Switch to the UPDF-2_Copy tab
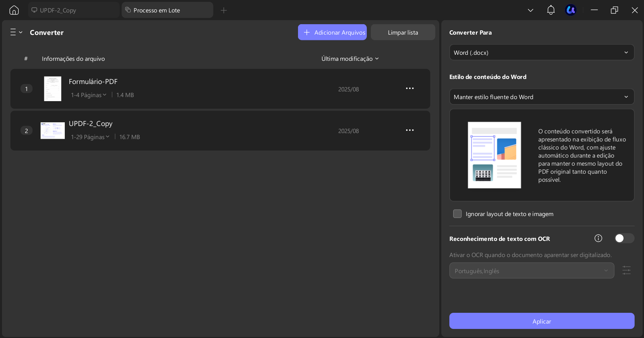The height and width of the screenshot is (338, 644). (73, 10)
